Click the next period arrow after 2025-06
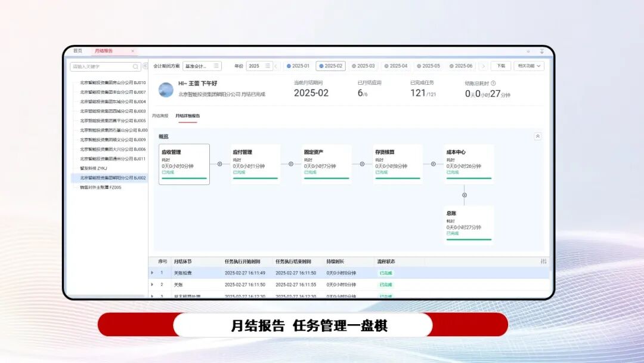This screenshot has width=644, height=363. (484, 66)
